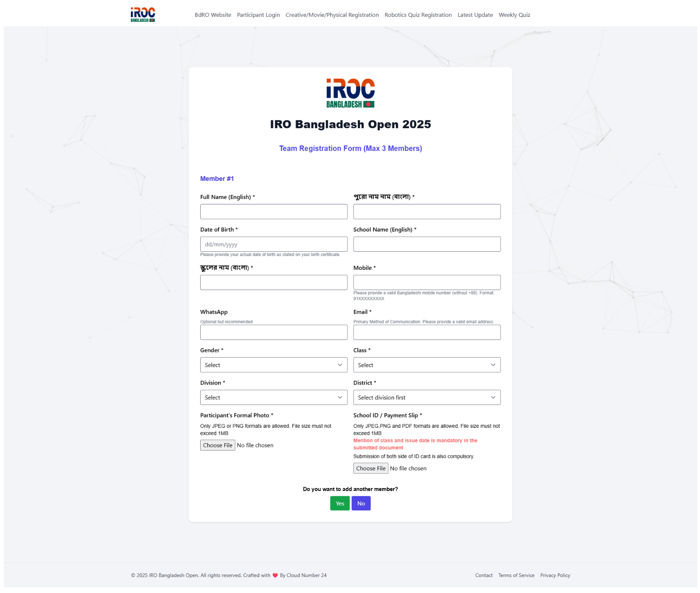Click birth certificate hint under Date of Birth
The width and height of the screenshot is (700, 593).
pos(270,255)
